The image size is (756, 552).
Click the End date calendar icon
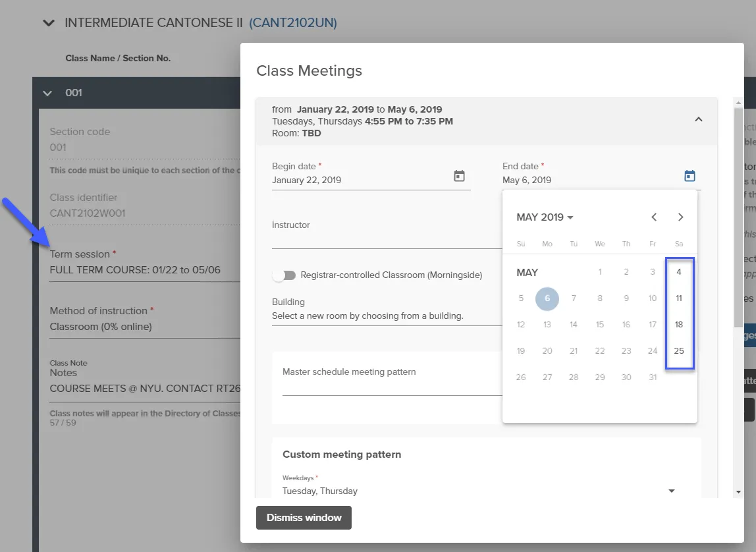[x=689, y=176]
